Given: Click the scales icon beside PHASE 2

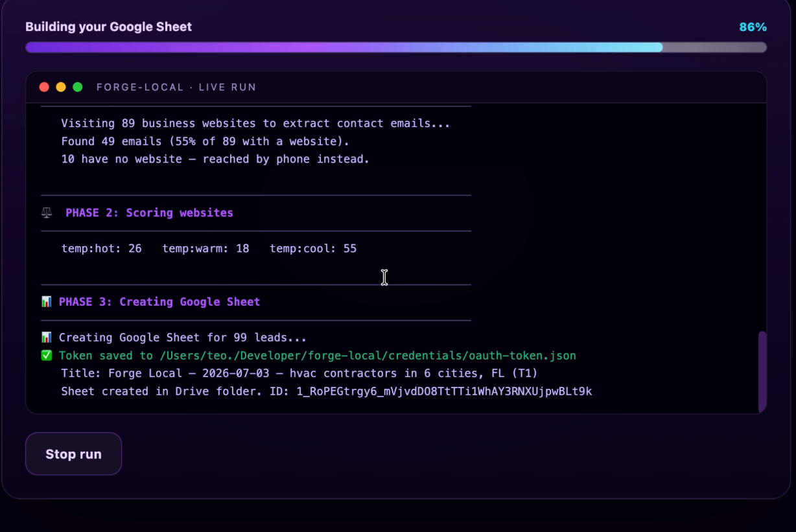Looking at the screenshot, I should tap(47, 213).
